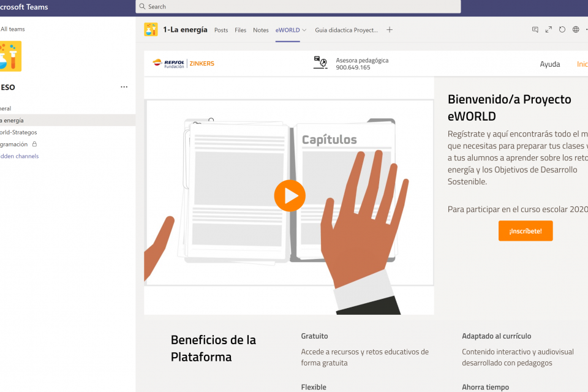Open the Guia didactica Proyecto tab
This screenshot has height=392, width=588.
coord(347,30)
